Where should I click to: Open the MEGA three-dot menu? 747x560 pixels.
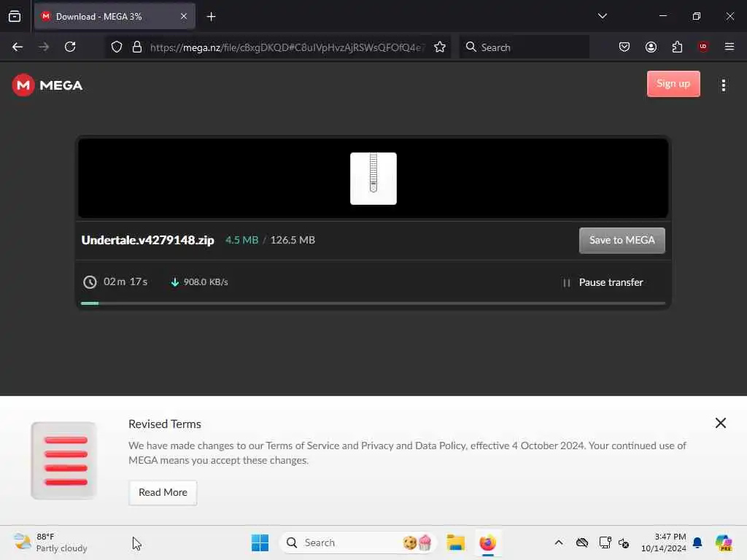coord(723,85)
